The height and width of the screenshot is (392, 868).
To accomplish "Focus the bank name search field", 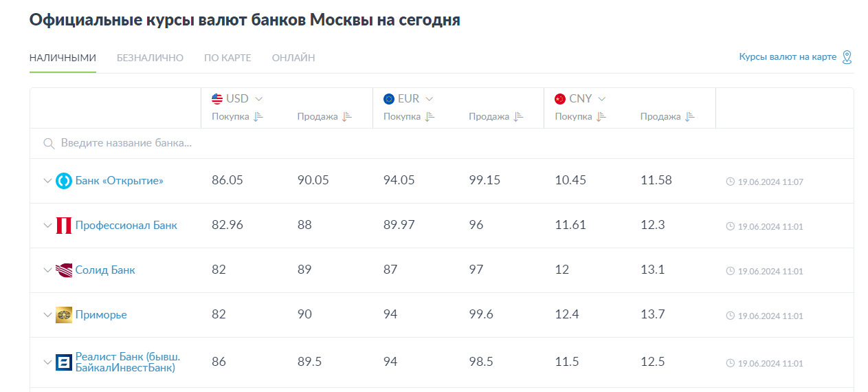I will (x=441, y=144).
